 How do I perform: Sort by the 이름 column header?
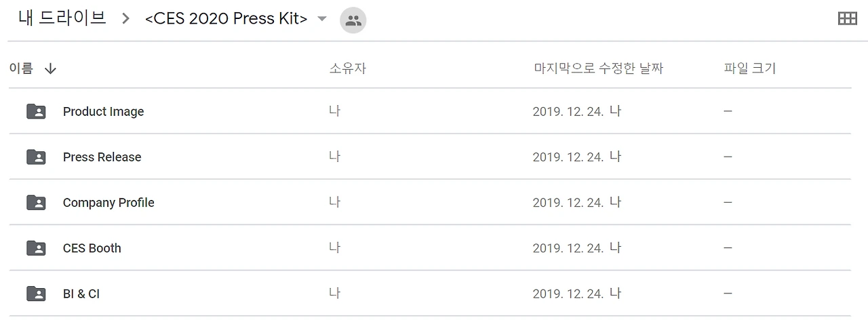[21, 68]
